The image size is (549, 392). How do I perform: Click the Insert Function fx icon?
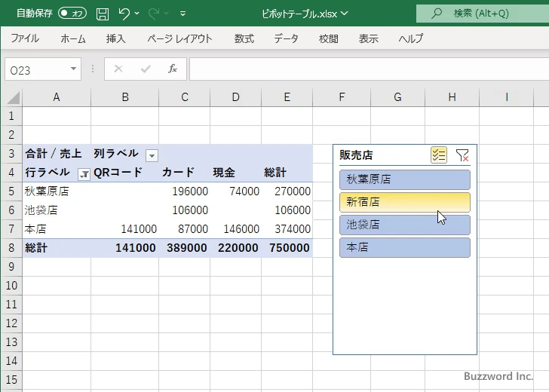[173, 69]
